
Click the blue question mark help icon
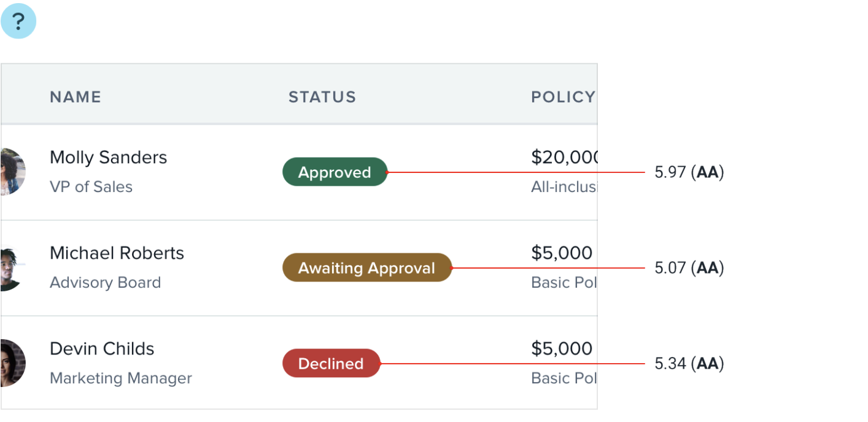(18, 21)
